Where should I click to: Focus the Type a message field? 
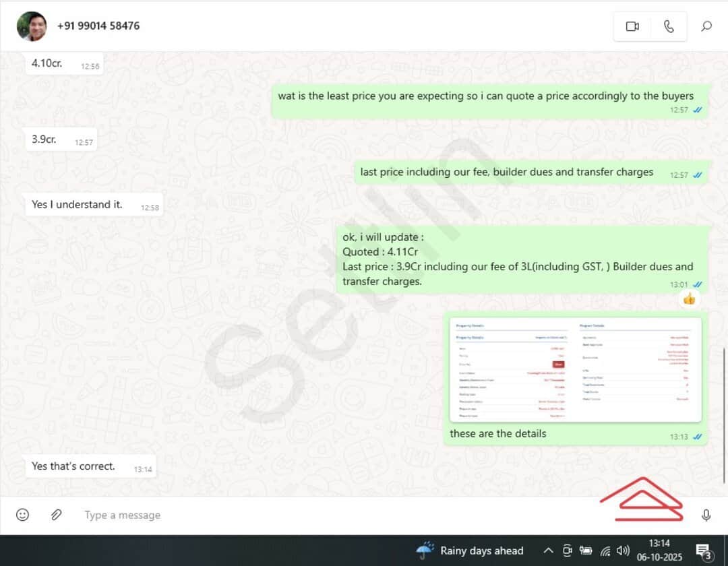(337, 515)
